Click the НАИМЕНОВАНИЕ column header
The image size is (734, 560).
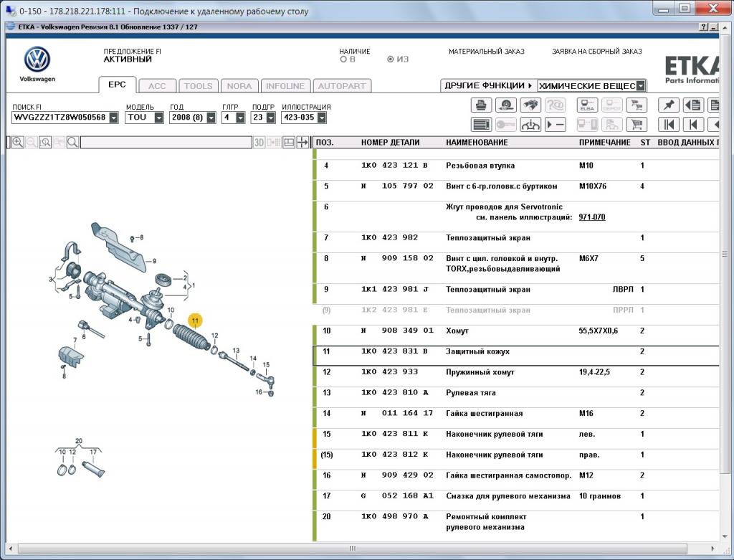pos(477,143)
